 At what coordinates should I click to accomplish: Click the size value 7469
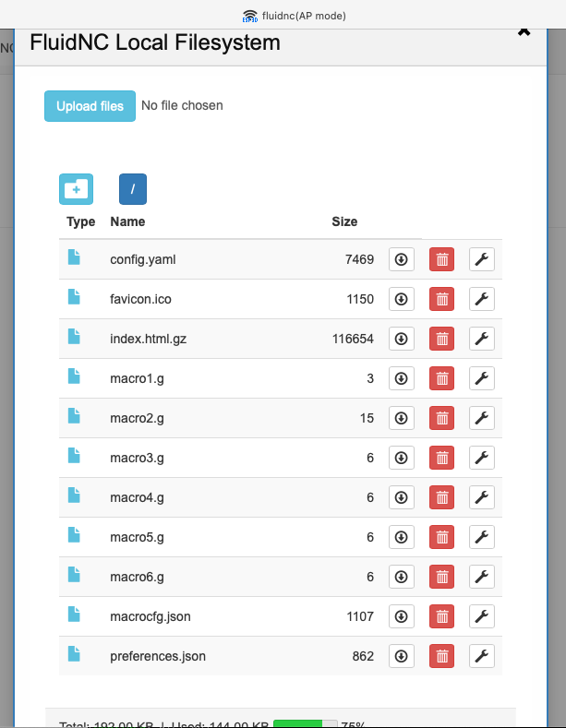pos(360,259)
